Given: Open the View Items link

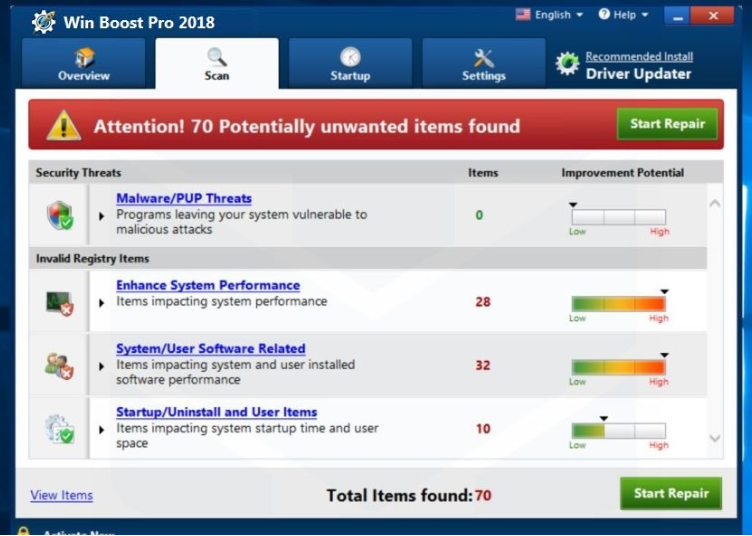Looking at the screenshot, I should coord(61,495).
